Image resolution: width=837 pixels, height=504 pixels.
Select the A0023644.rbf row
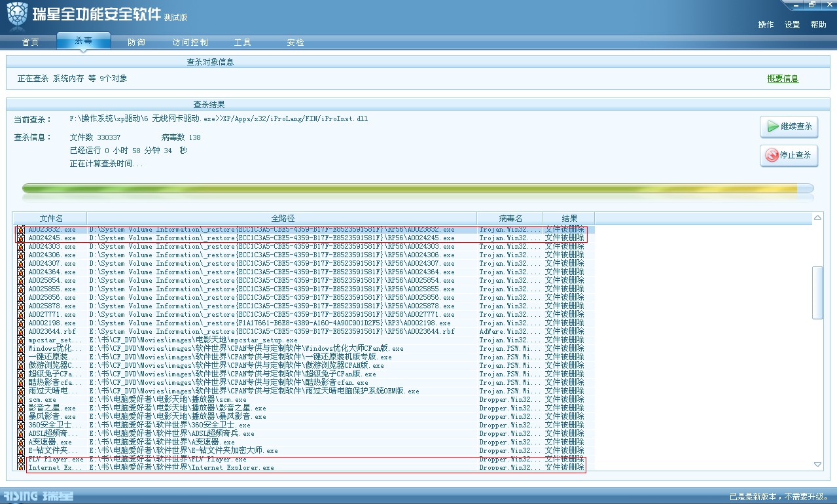[x=305, y=332]
